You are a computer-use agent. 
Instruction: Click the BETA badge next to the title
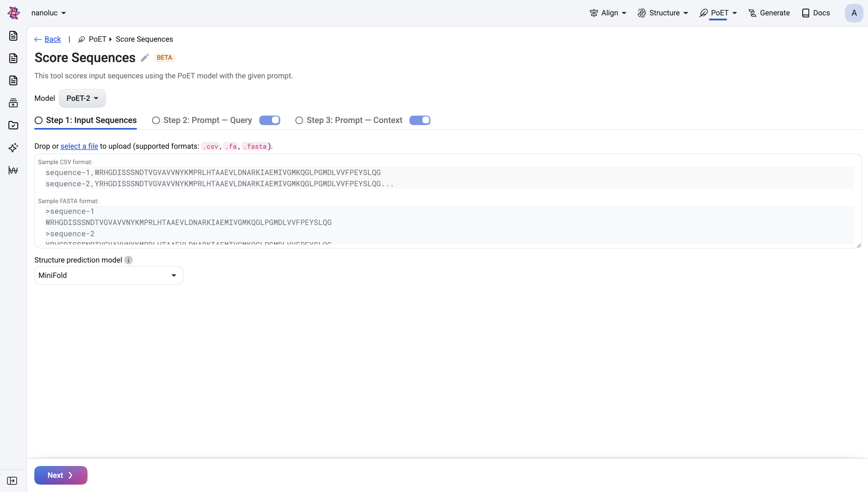(x=165, y=58)
